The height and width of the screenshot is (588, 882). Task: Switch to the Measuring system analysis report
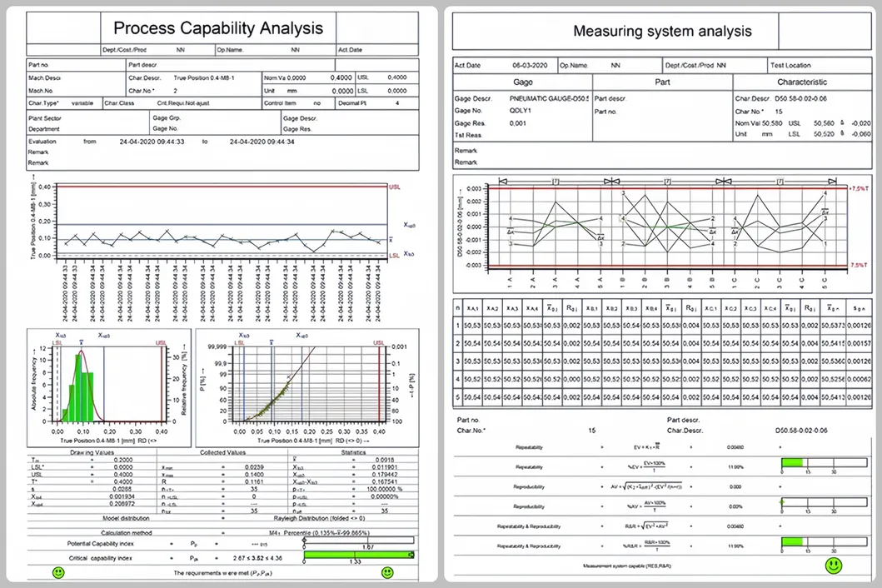663,31
